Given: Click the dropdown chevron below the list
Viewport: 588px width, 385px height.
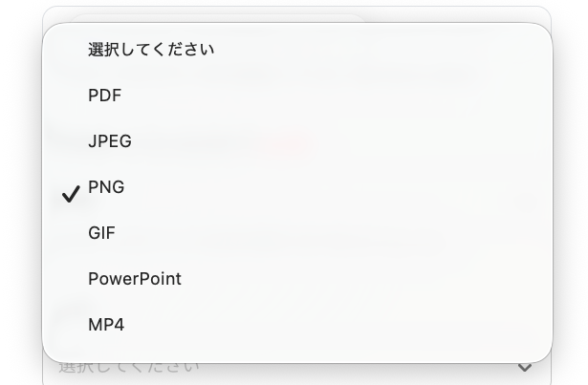Looking at the screenshot, I should (x=525, y=367).
